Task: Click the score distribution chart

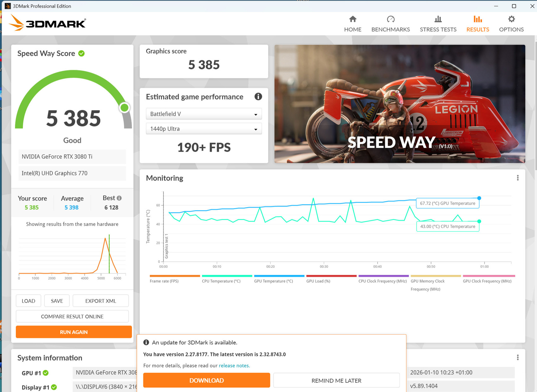Action: pyautogui.click(x=72, y=257)
